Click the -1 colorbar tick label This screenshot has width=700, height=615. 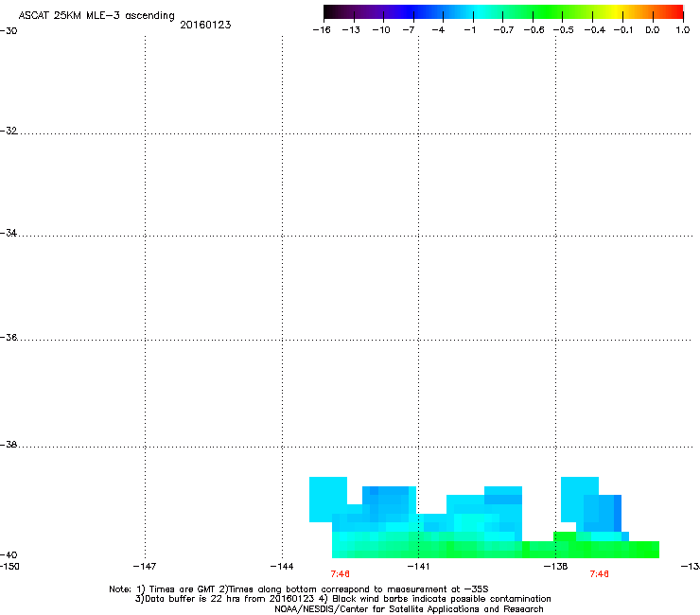[469, 30]
